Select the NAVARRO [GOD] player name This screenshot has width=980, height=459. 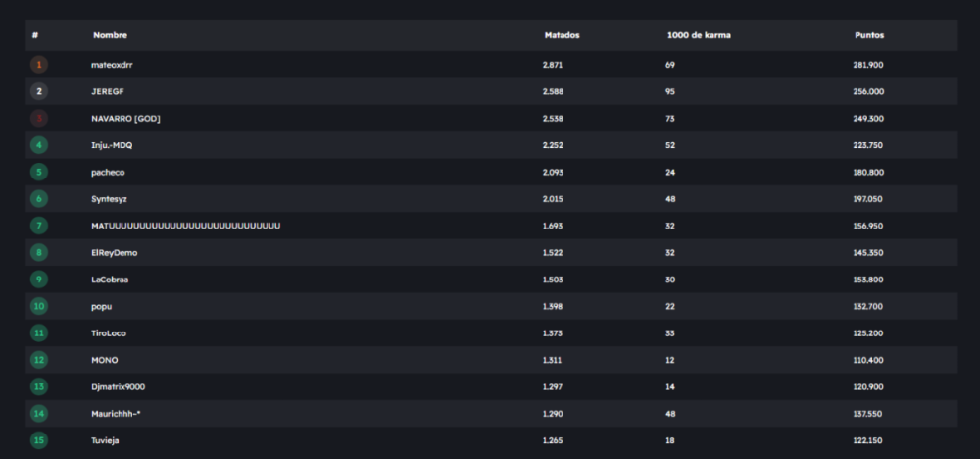pyautogui.click(x=125, y=119)
